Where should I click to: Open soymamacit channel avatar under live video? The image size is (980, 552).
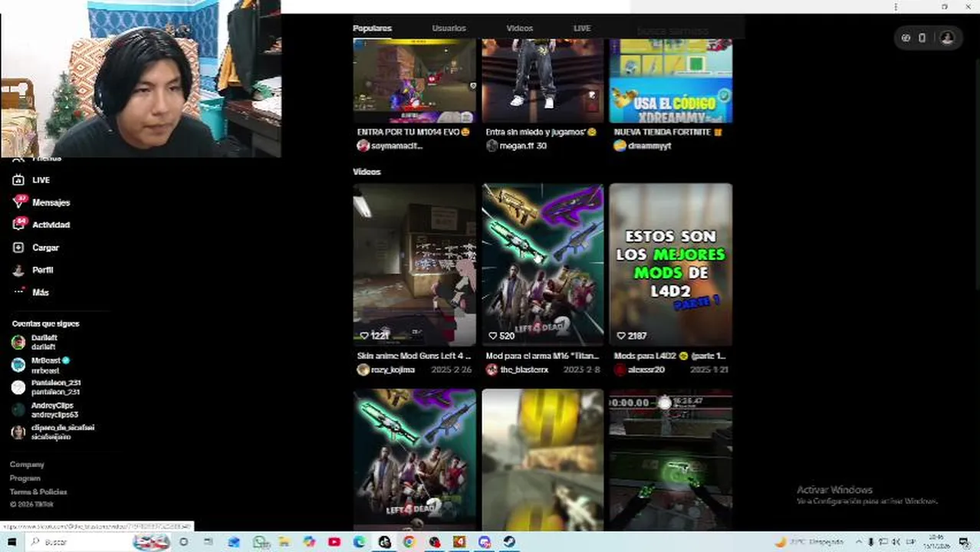[363, 146]
